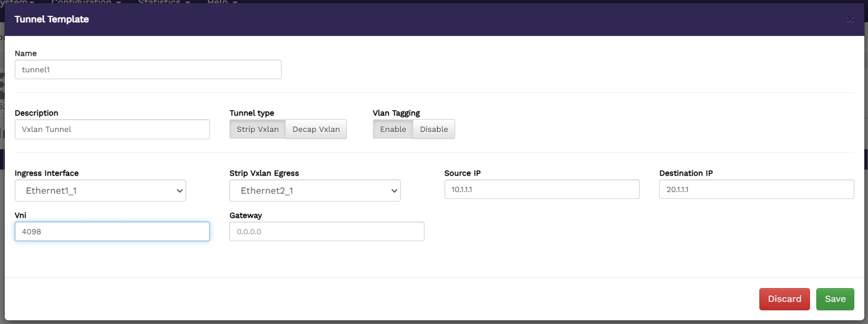Click the Tunnel Template dialog title
The image size is (868, 324).
[52, 20]
